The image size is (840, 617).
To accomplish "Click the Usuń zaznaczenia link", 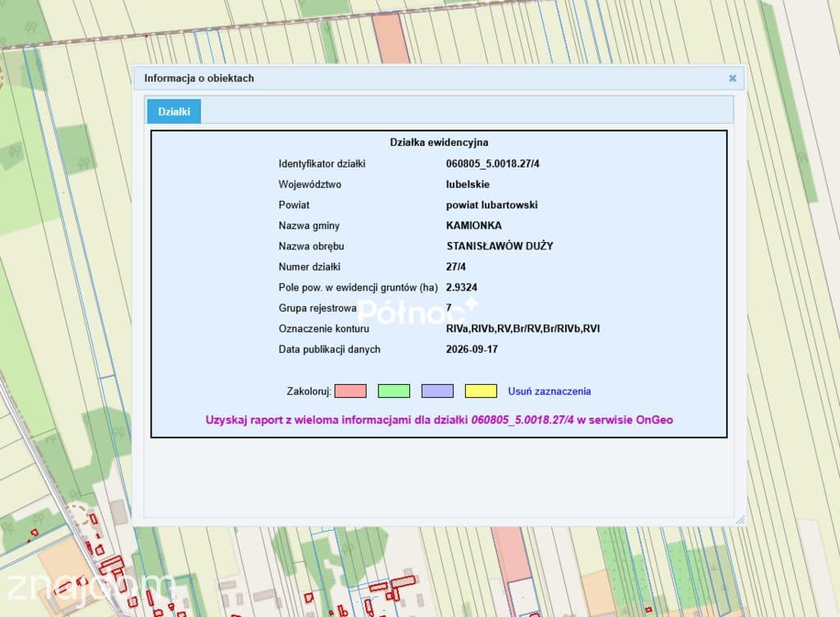I will [x=549, y=391].
